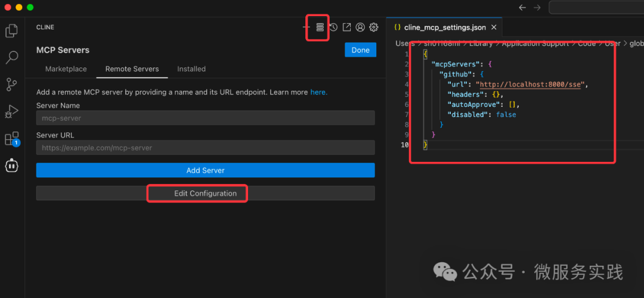Screen dimensions: 644x298
Task: Open the Cline robot icon in sidebar
Action: tap(11, 165)
